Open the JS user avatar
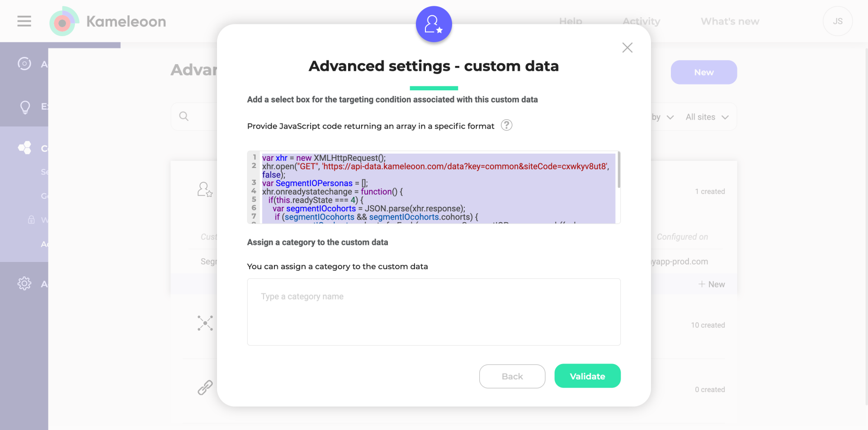The image size is (868, 430). [838, 21]
